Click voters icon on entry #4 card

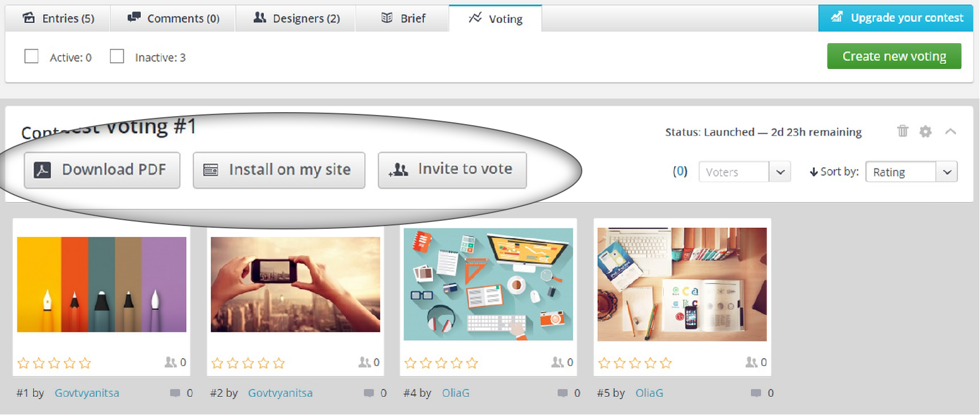click(x=557, y=362)
